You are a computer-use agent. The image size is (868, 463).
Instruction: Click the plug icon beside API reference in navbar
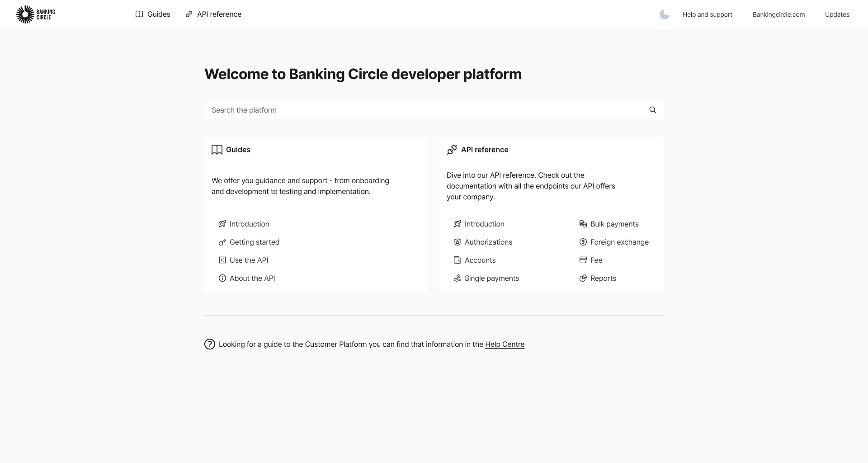pyautogui.click(x=189, y=14)
